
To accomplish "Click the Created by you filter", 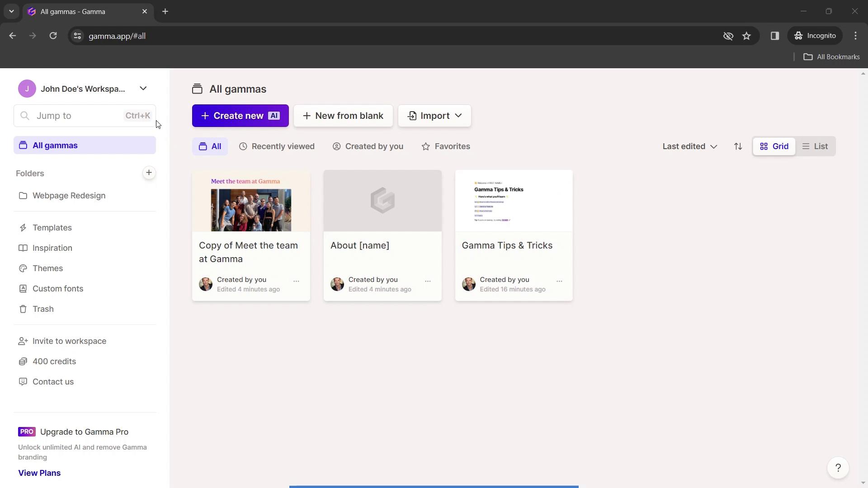I will coord(368,145).
